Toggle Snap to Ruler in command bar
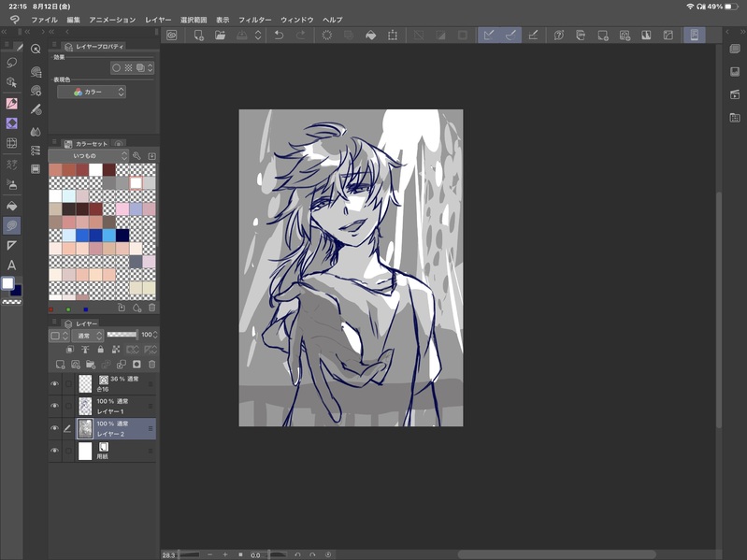 (x=489, y=36)
